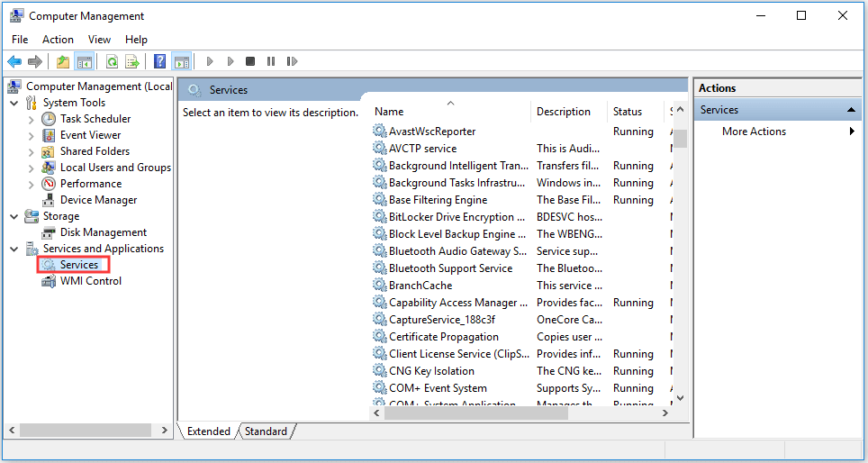Viewport: 868px width, 463px height.
Task: Click the Up one level folder icon
Action: (x=63, y=61)
